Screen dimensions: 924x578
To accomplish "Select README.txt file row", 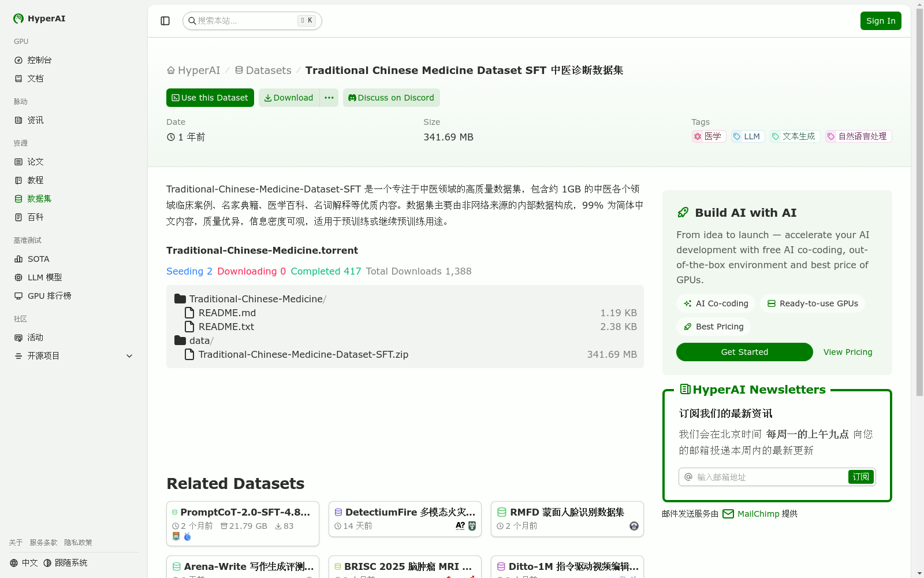I will pos(405,327).
